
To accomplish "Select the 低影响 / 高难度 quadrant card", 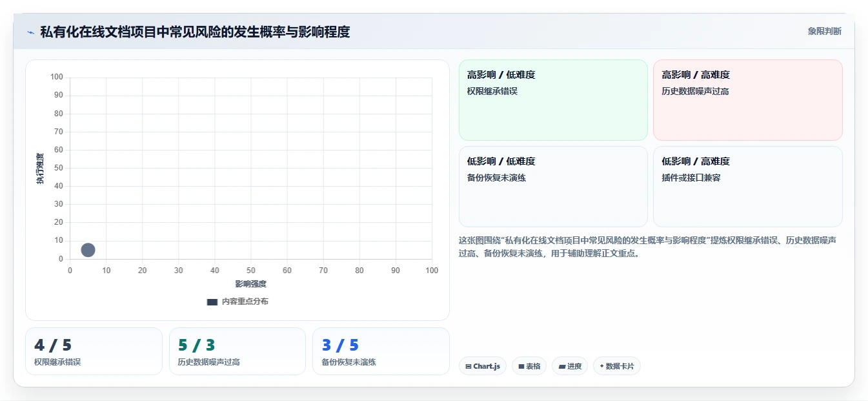I will point(747,187).
